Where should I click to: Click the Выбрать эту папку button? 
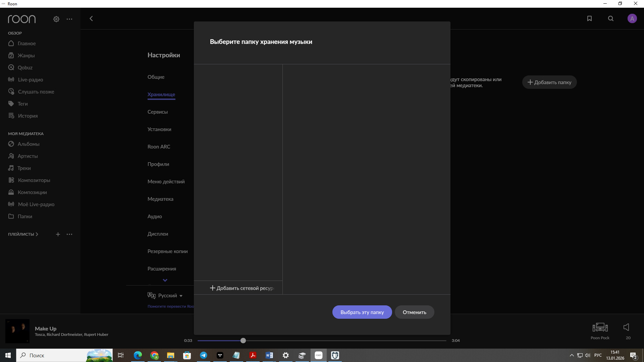[x=362, y=312]
